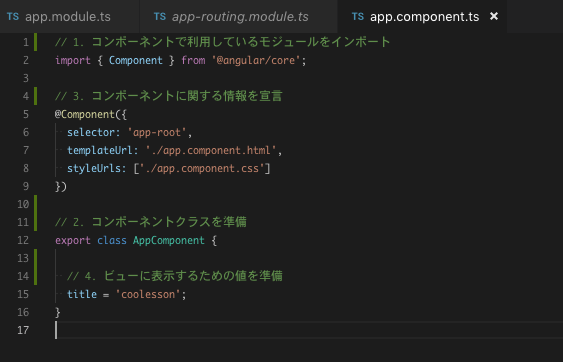
Task: Click the 'app-root' string value
Action: tap(157, 132)
